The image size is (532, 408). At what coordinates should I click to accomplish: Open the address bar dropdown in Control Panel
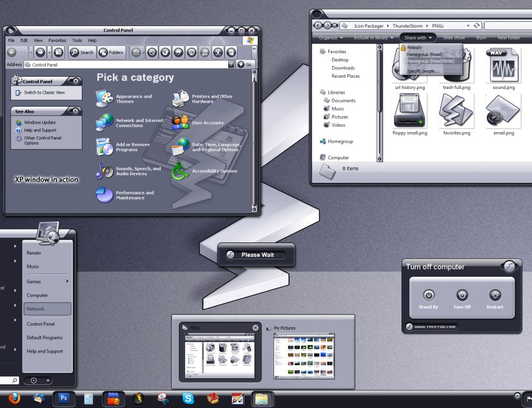[x=231, y=64]
